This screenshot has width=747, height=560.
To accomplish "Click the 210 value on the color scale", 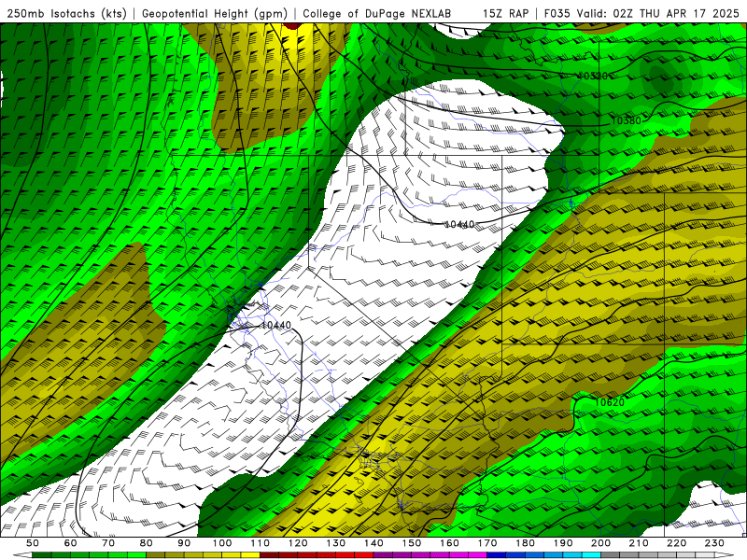I will [639, 543].
